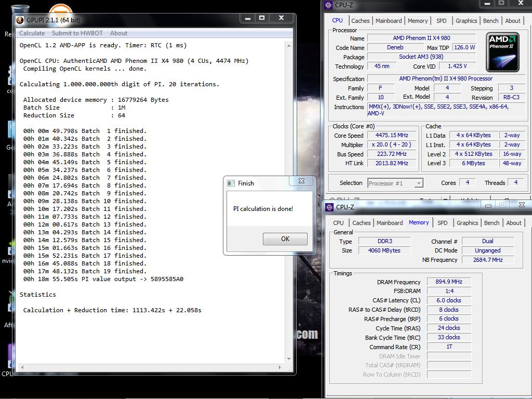Screen dimensions: 532x399
Task: Open Graphics tab in lower CPU-Z window
Action: (467, 223)
